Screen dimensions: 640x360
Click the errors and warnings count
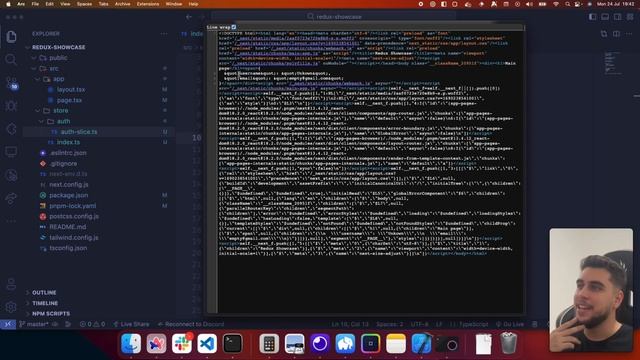(92, 324)
